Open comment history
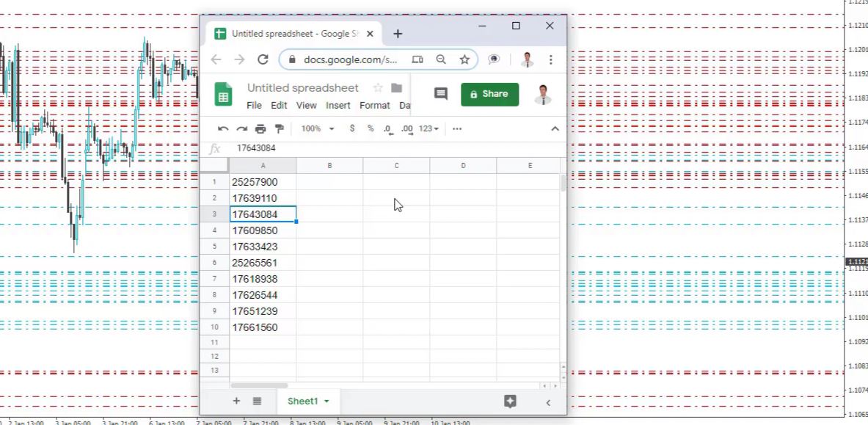Screen dimensions: 868x425 (x=440, y=94)
